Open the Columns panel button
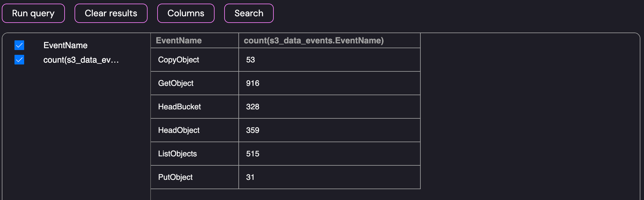The width and height of the screenshot is (644, 200). point(186,13)
